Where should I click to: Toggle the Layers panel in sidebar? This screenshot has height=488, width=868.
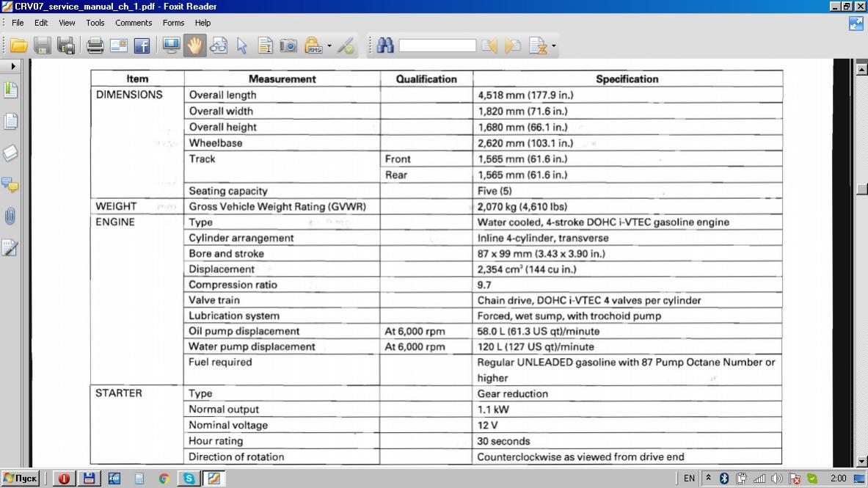(10, 153)
